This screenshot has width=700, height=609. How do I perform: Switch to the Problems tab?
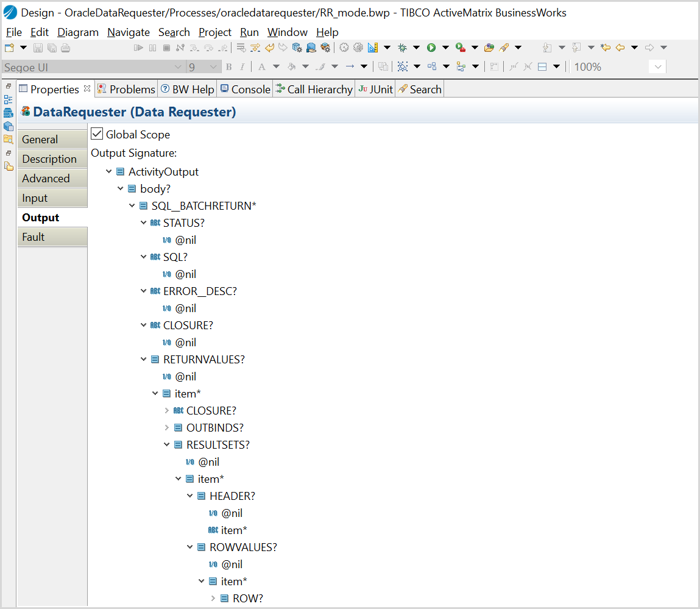pos(127,90)
